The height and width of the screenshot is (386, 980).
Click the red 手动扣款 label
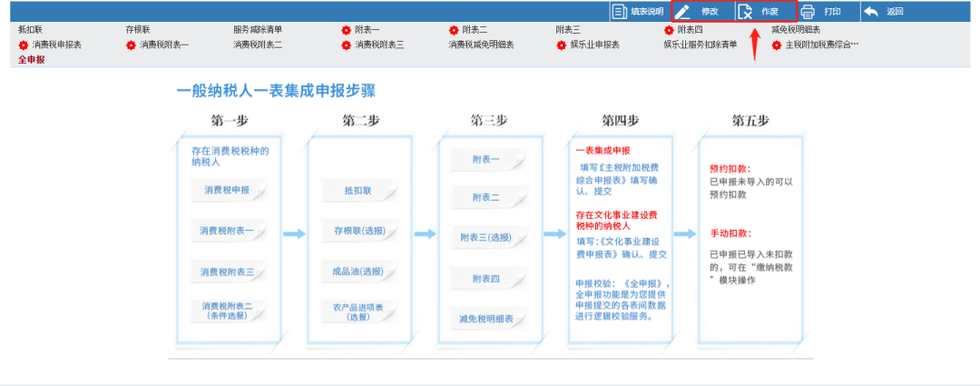pos(730,233)
